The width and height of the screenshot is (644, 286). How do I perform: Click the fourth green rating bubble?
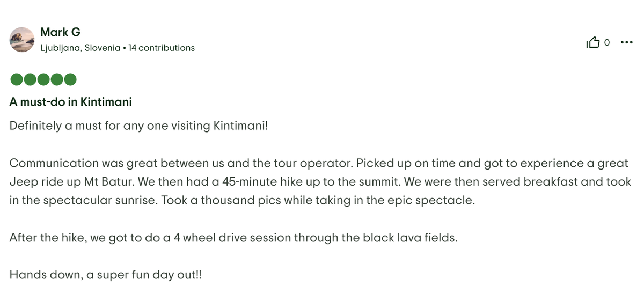click(57, 80)
